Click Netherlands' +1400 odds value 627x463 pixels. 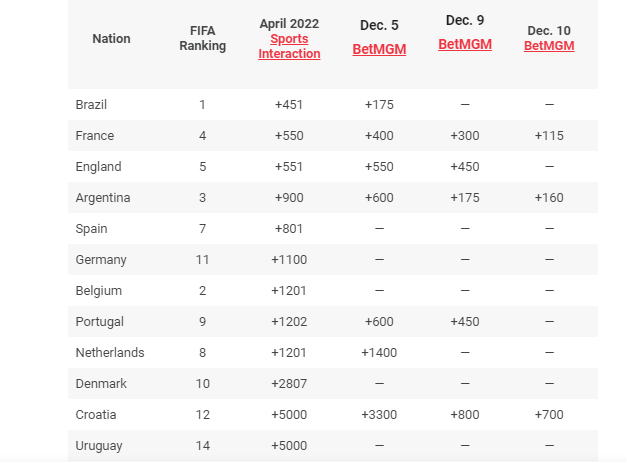point(379,353)
